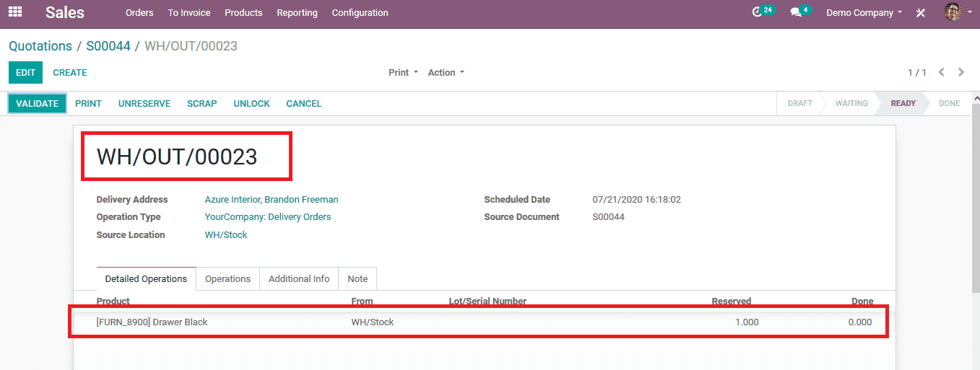Viewport: 980px width, 370px height.
Task: Sort by Product column header
Action: click(113, 301)
